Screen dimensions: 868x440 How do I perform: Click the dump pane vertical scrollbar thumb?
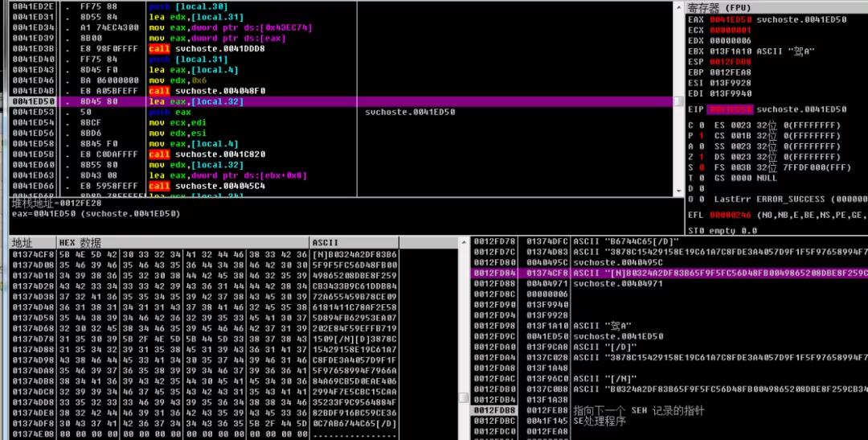point(463,397)
